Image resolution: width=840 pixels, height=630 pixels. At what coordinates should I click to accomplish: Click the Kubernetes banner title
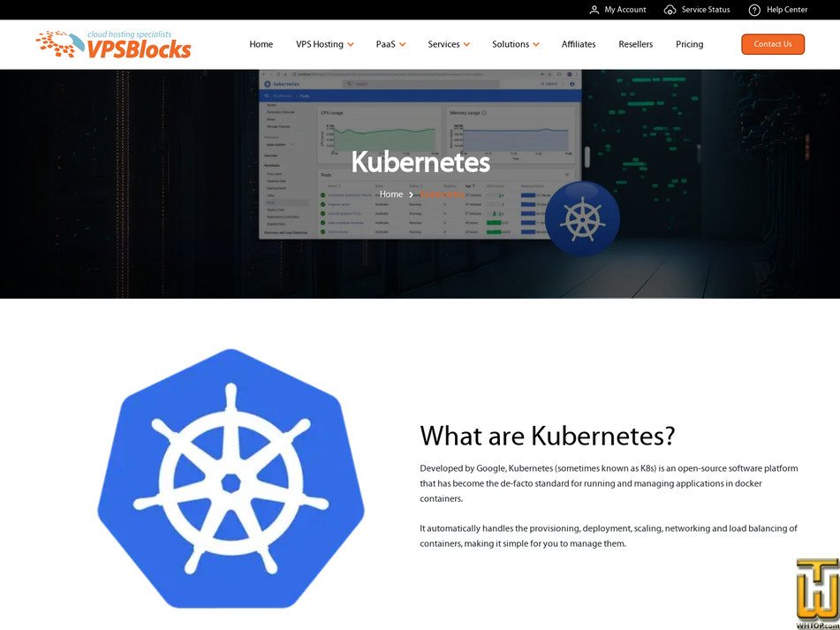coord(420,162)
